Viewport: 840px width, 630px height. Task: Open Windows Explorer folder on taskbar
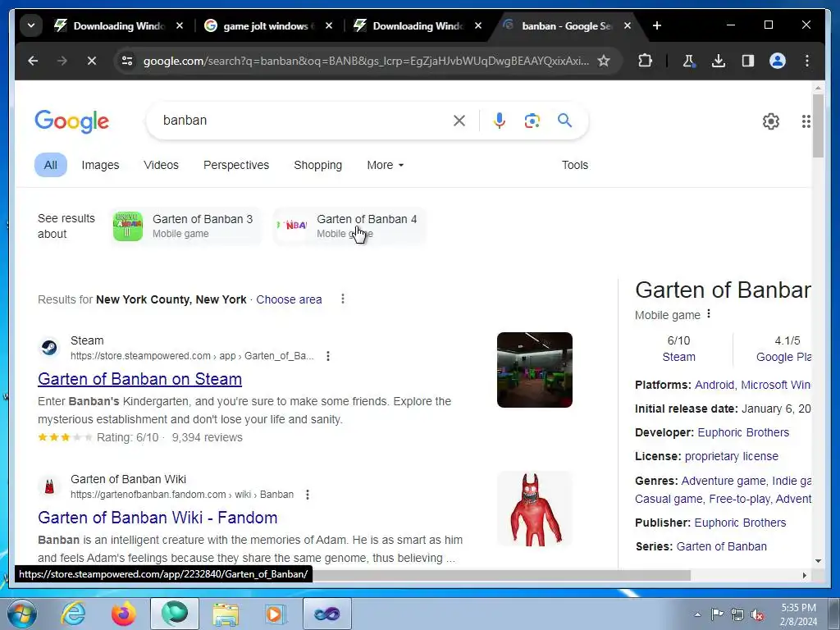point(226,614)
